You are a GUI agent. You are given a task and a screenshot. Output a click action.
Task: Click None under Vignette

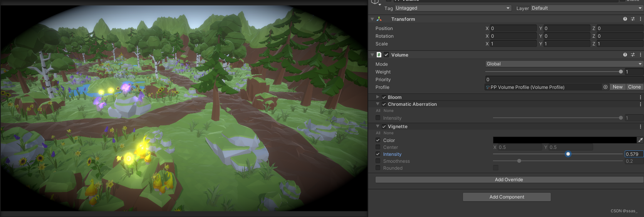pos(389,133)
